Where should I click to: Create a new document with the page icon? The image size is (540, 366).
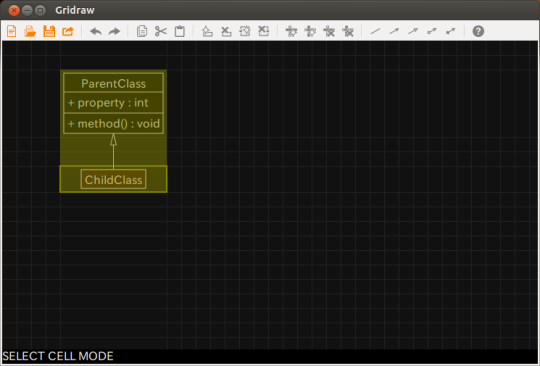point(12,31)
